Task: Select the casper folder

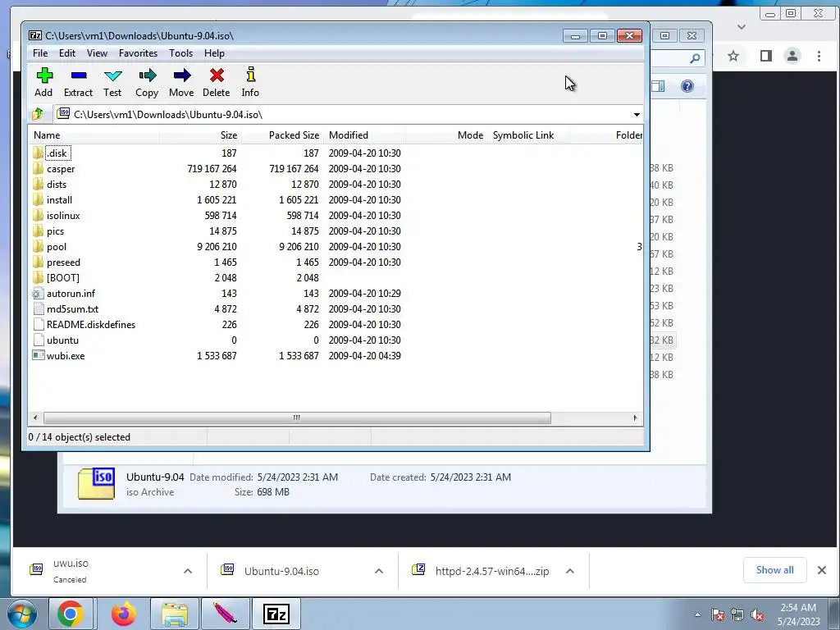Action: point(61,169)
